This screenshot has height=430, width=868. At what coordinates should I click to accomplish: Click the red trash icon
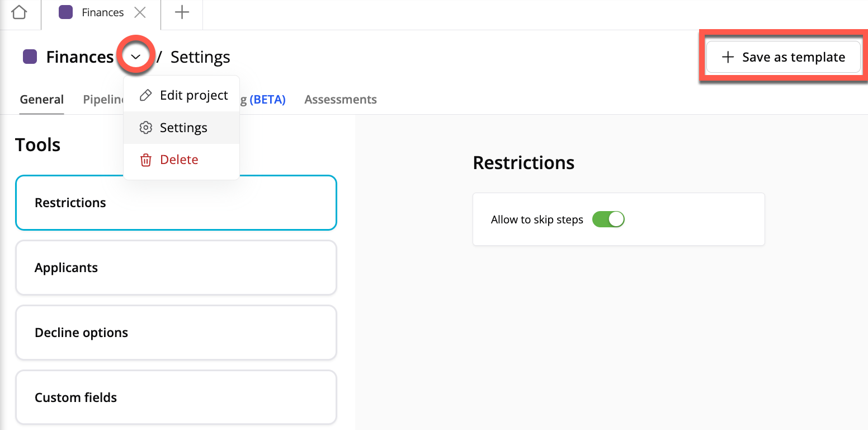[x=145, y=160]
